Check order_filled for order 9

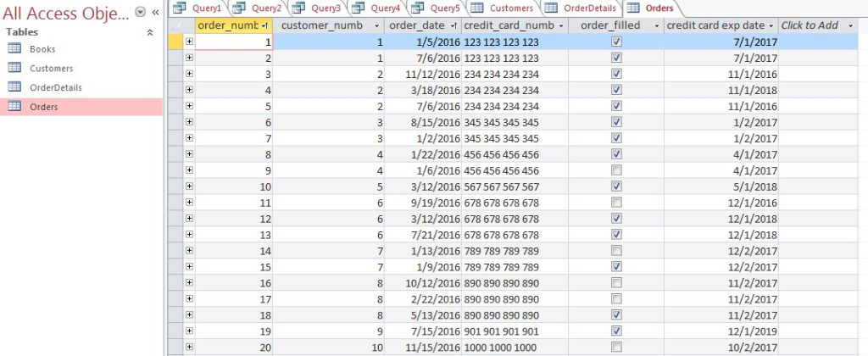617,170
